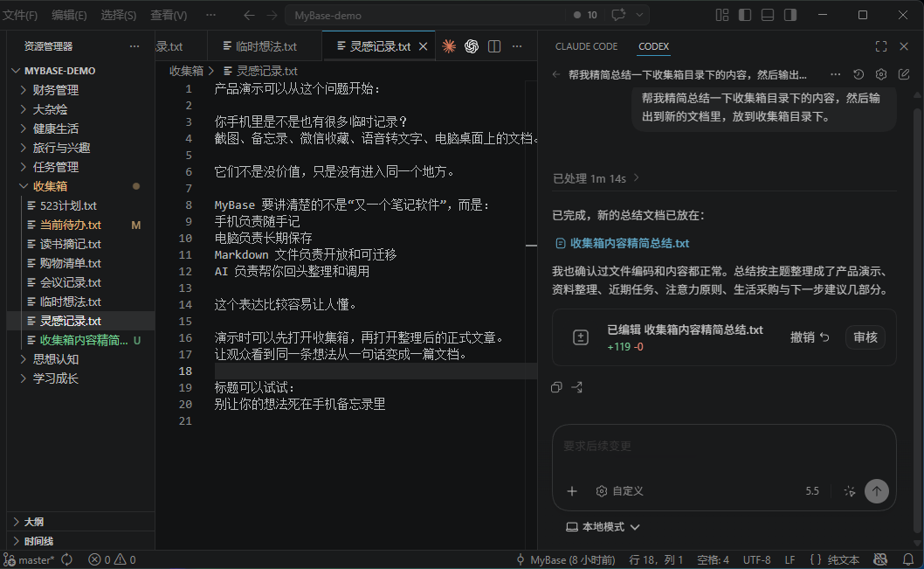Open the ChatGPT Codex icon in editor toolbar

tap(472, 46)
